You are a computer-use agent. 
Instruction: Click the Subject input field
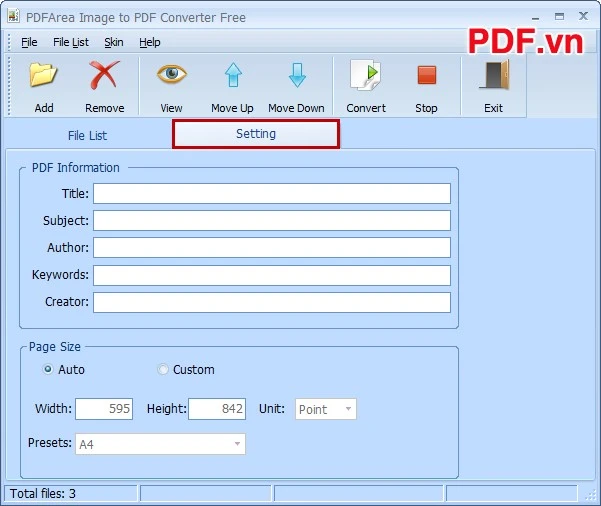(x=272, y=220)
